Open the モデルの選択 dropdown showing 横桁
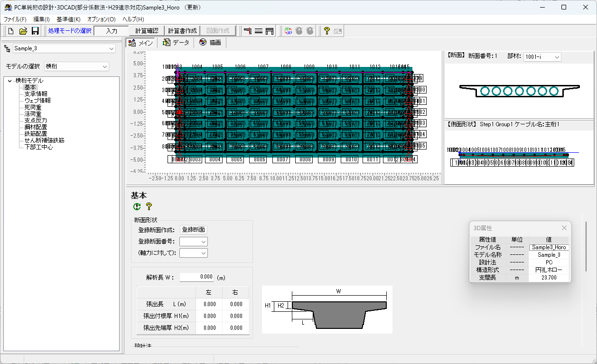This screenshot has width=597, height=364. (76, 66)
